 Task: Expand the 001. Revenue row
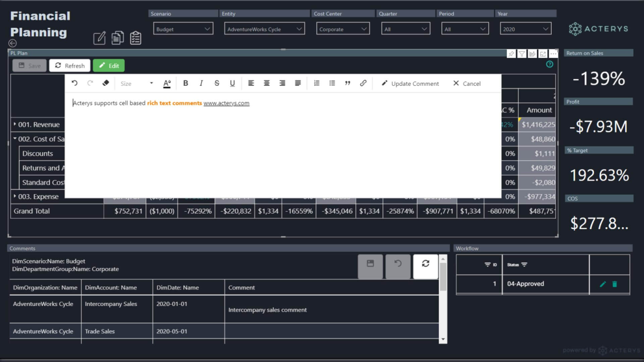pyautogui.click(x=15, y=124)
